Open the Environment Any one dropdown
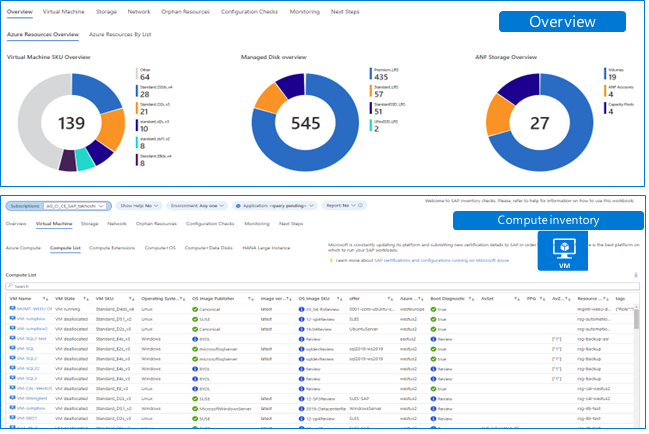 pyautogui.click(x=198, y=206)
